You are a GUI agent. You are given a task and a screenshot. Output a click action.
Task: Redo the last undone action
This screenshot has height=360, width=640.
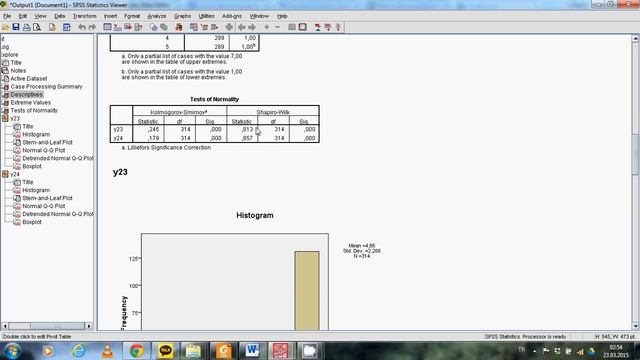92,27
